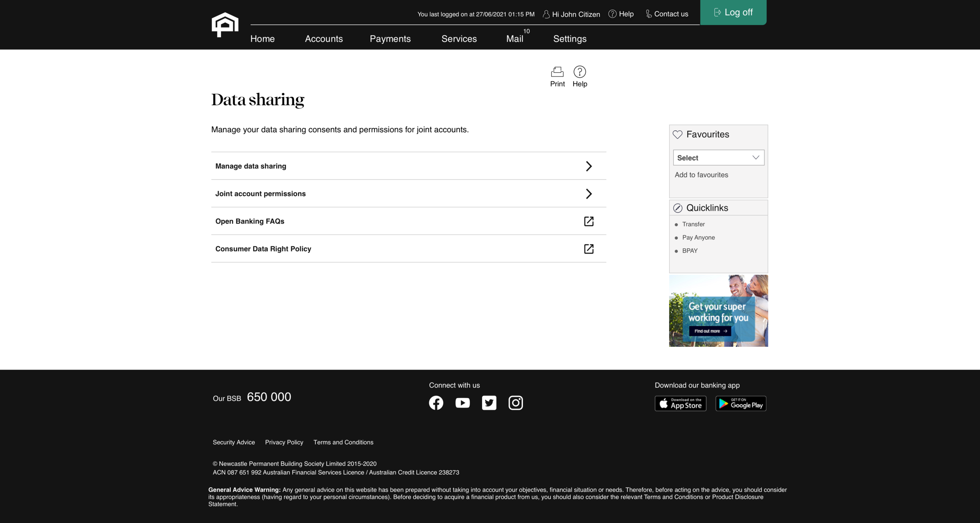Viewport: 980px width, 523px height.
Task: Expand the Manage data sharing chevron
Action: coord(588,166)
